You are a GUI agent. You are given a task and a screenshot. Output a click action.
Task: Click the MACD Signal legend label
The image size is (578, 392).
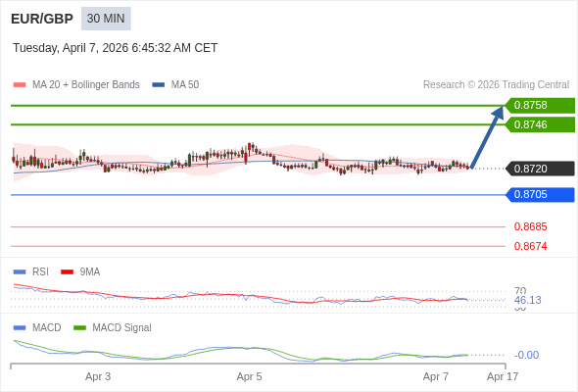pyautogui.click(x=122, y=328)
